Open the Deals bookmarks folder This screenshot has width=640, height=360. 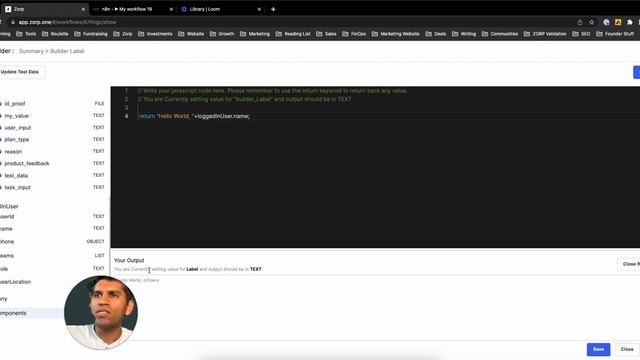pos(436,34)
